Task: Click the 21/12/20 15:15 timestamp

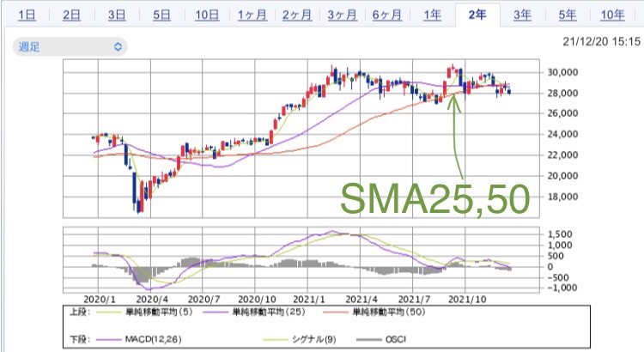Action: [x=601, y=41]
